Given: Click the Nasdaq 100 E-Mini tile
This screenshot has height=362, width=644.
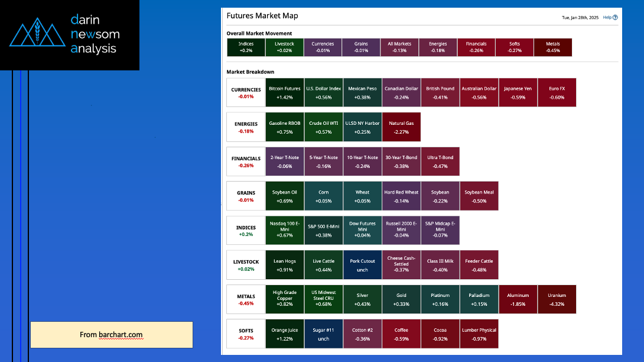Looking at the screenshot, I should click(x=284, y=231).
